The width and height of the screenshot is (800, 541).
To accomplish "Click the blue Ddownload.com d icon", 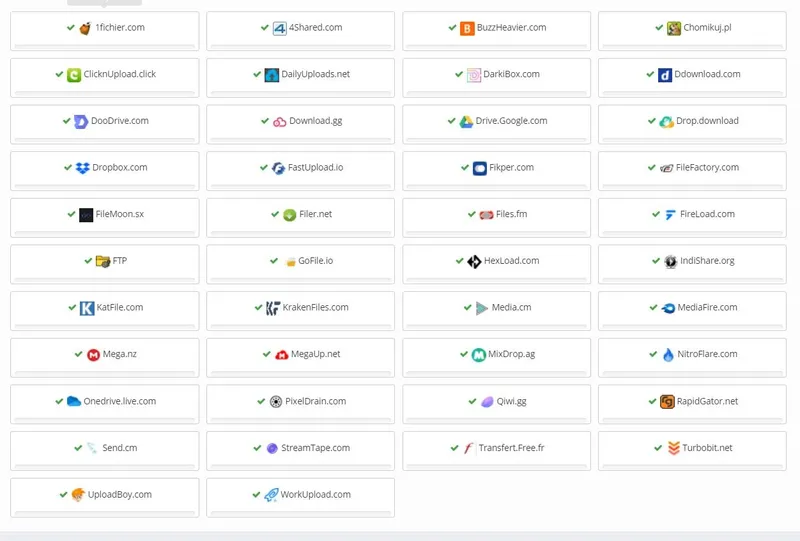I will click(x=664, y=75).
